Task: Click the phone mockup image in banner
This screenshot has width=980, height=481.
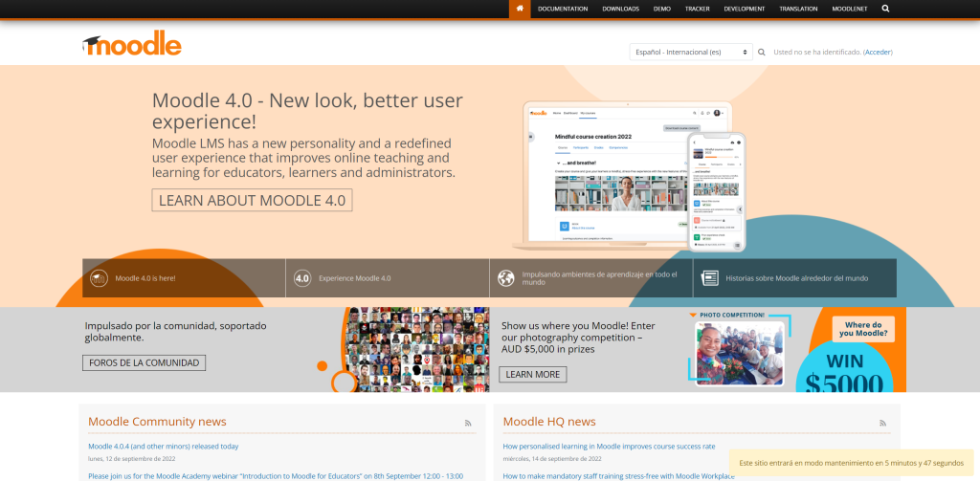Action: (717, 192)
